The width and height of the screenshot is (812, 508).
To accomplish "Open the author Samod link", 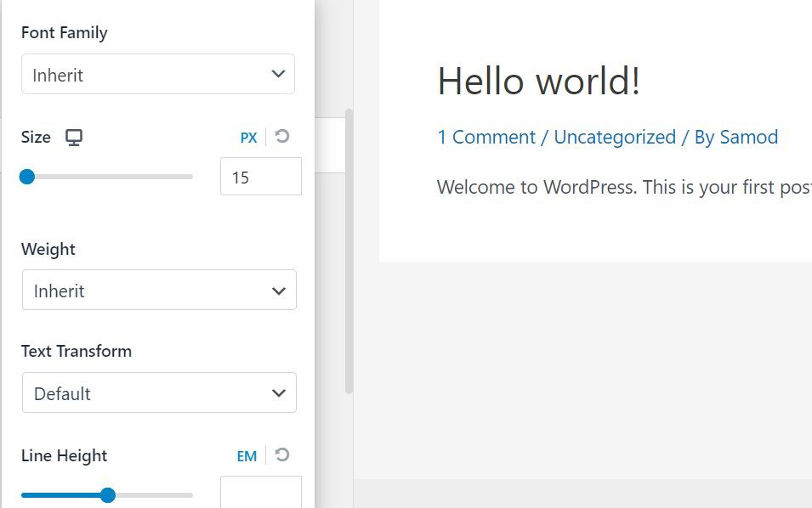I will click(x=749, y=137).
